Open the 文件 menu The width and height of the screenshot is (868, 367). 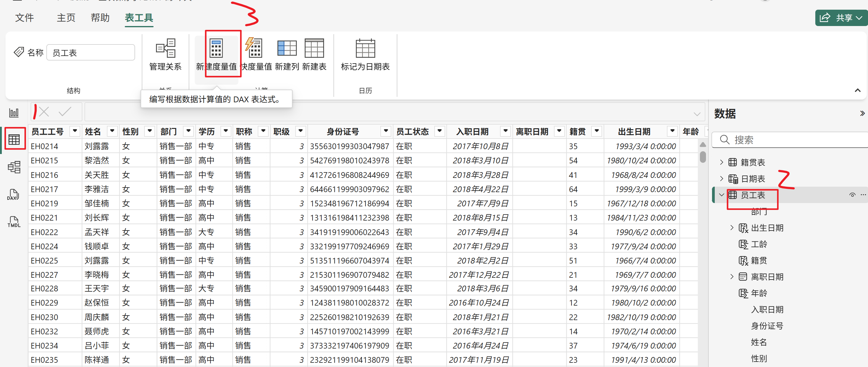pos(25,18)
